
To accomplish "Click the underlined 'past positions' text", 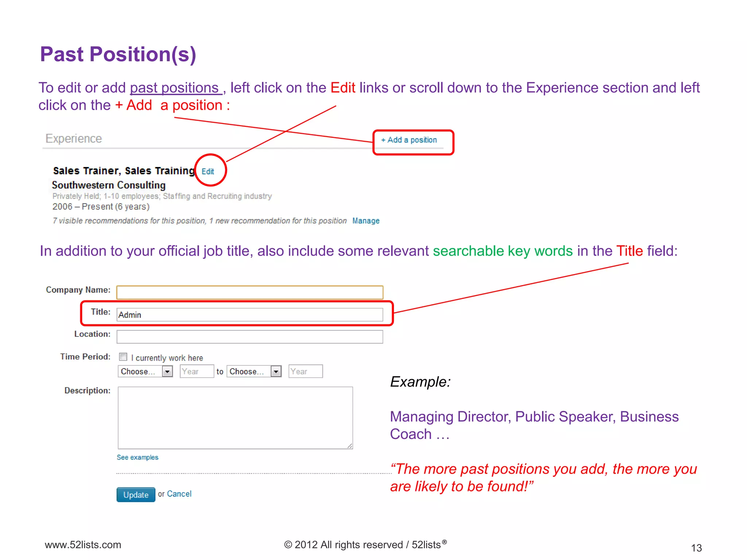I will (x=175, y=88).
